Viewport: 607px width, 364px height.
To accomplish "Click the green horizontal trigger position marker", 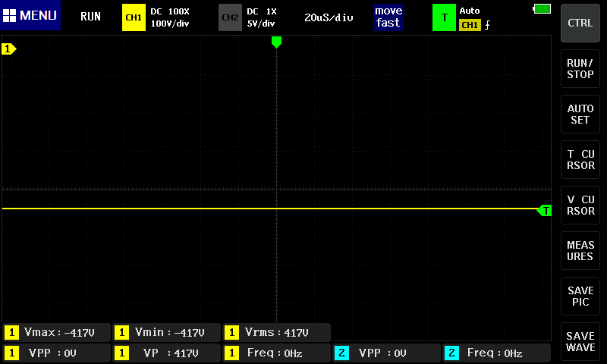I will coord(276,42).
